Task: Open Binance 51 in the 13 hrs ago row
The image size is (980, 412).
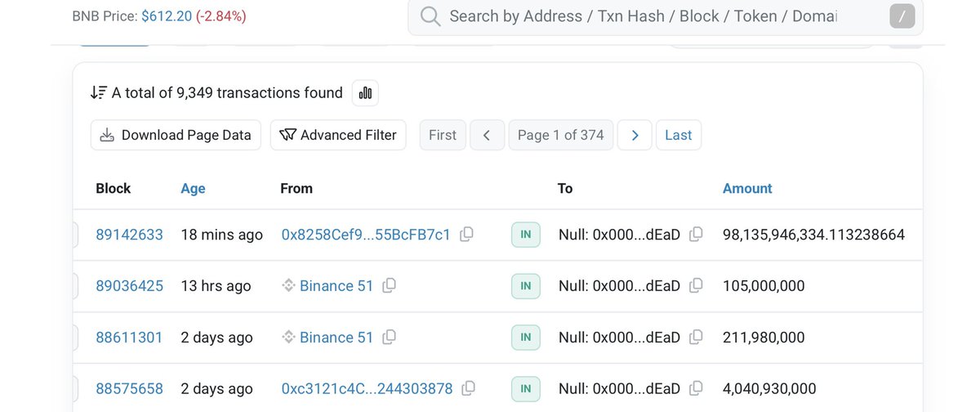Action: (336, 286)
